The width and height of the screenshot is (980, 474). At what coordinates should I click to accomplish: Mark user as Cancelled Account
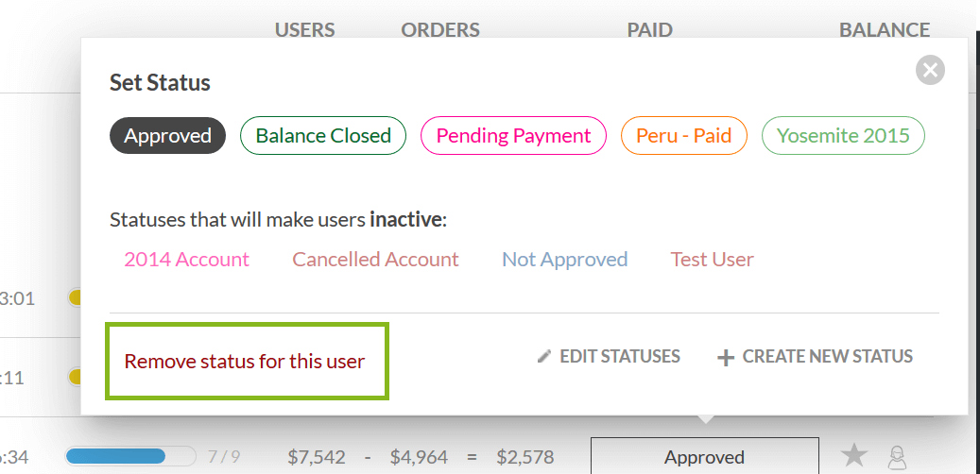pos(375,260)
